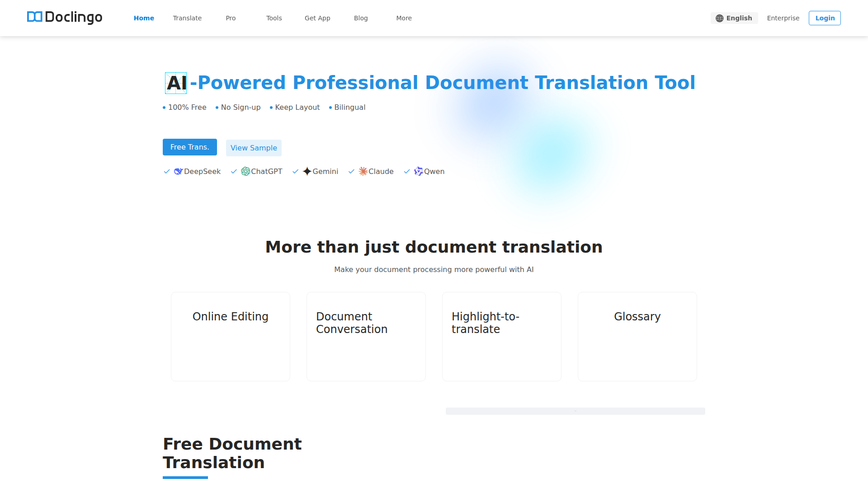Screen dimensions: 868x488
Task: Click the checkmark before DeepSeek
Action: pyautogui.click(x=167, y=171)
